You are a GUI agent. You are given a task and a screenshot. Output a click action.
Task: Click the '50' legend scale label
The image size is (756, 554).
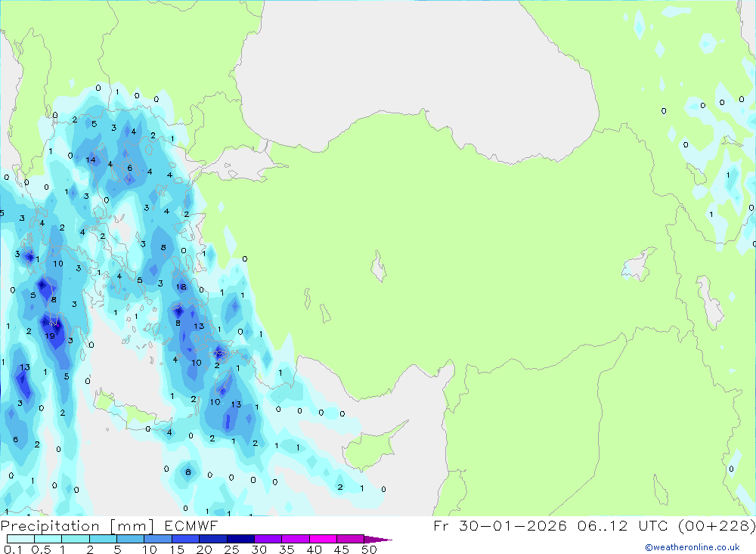point(369,549)
